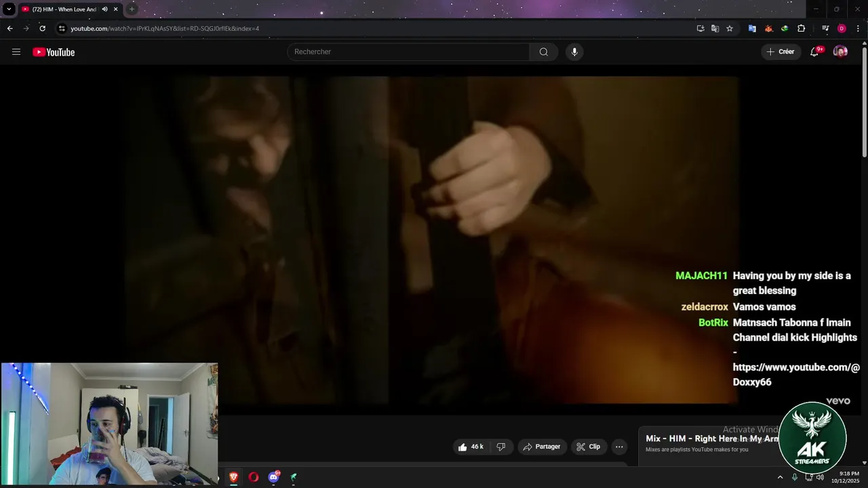Screen dimensions: 868x488
Task: Open the Mix - HIM playlist title
Action: point(711,439)
